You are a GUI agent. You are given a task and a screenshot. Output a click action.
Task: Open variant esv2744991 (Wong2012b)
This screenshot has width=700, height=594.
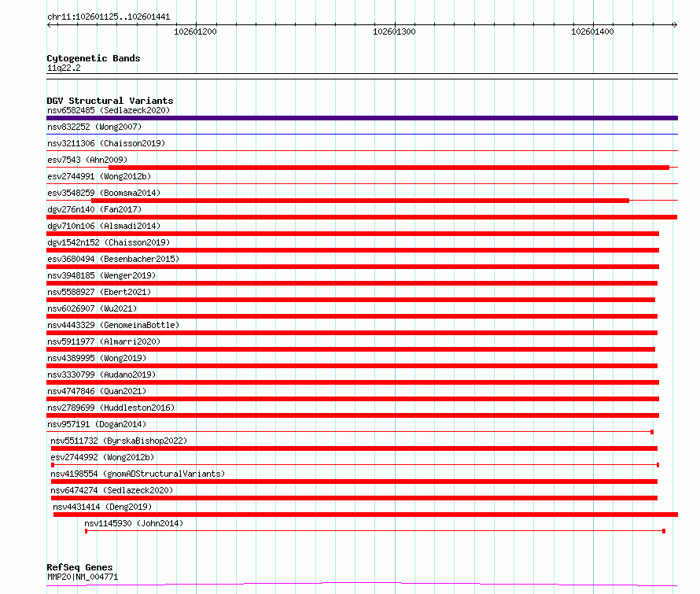[99, 176]
